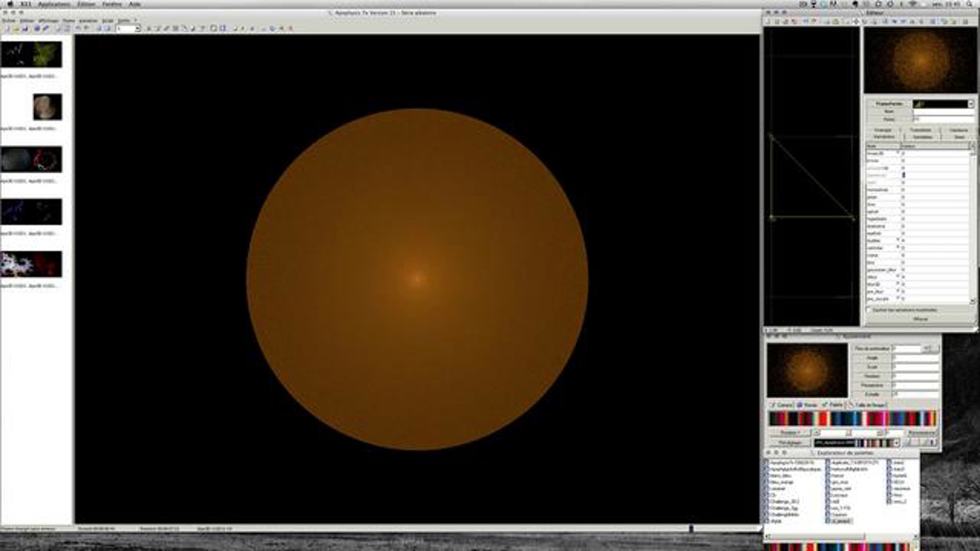Click the button below the variations checkbox
Image resolution: width=980 pixels, height=551 pixels.
coord(920,319)
